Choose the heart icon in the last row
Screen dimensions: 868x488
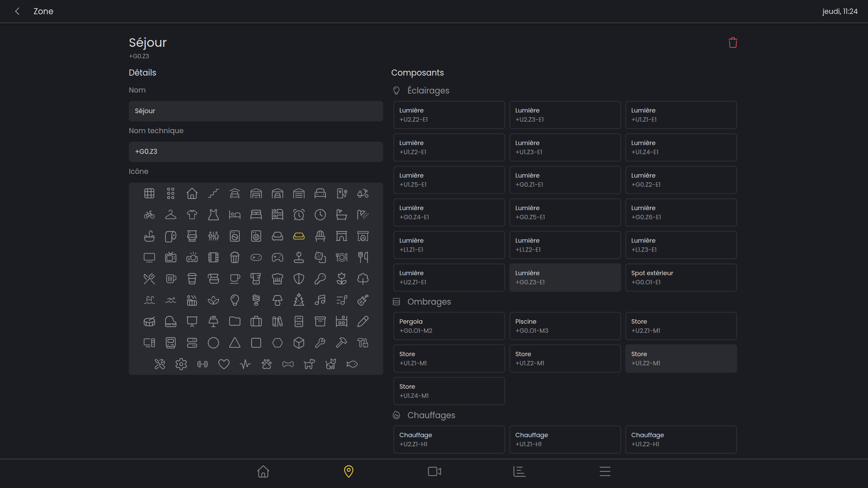(224, 364)
